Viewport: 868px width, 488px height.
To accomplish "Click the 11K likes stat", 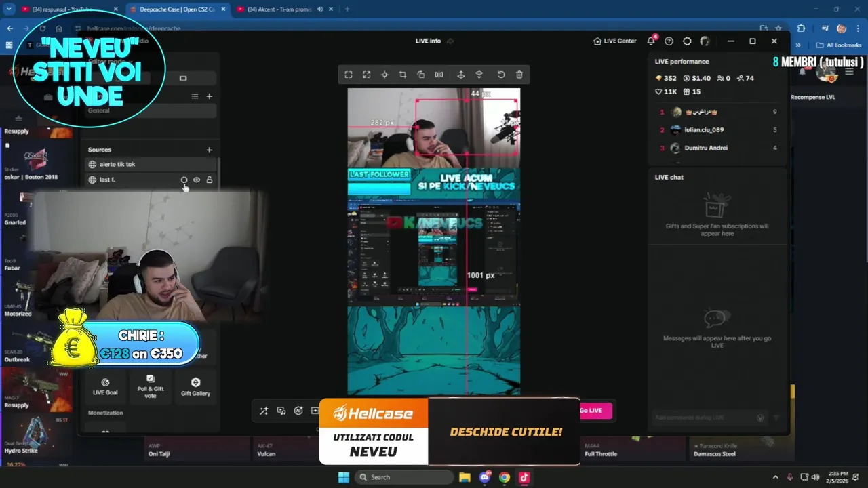I will 665,91.
